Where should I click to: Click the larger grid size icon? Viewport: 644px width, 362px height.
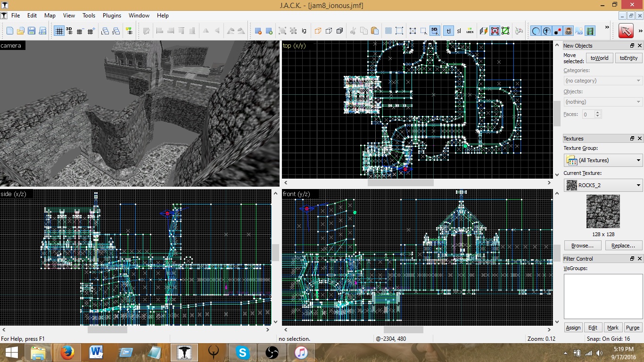click(x=91, y=31)
